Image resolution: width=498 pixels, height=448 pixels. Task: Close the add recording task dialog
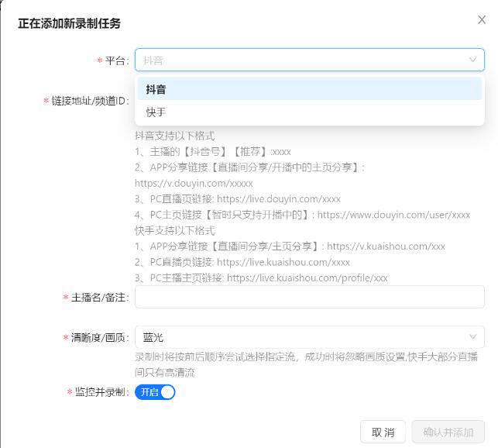tap(482, 20)
